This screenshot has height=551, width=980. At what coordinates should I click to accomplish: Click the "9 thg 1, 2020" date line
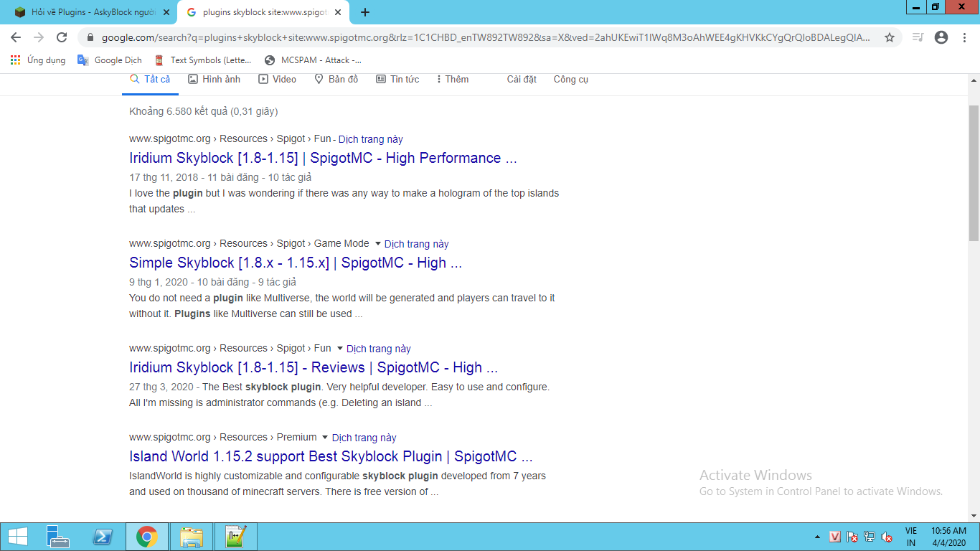click(212, 282)
